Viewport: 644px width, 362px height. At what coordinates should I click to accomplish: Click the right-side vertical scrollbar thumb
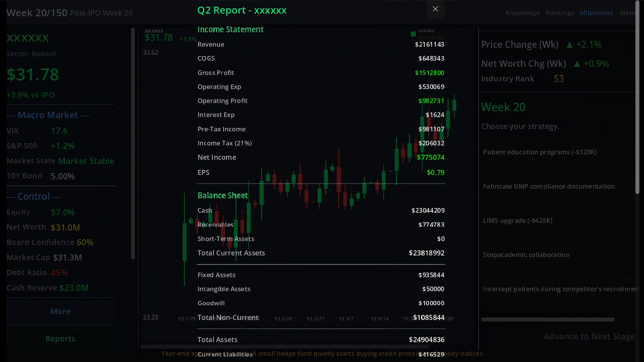tap(637, 97)
